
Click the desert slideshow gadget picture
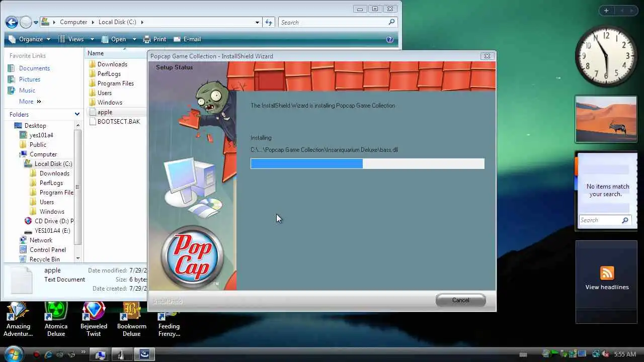tap(606, 120)
